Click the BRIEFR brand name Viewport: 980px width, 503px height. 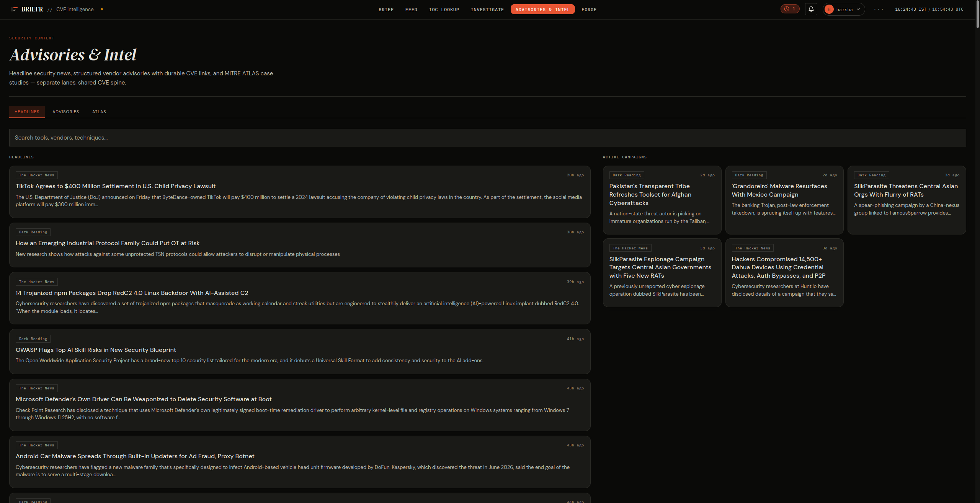tap(32, 9)
